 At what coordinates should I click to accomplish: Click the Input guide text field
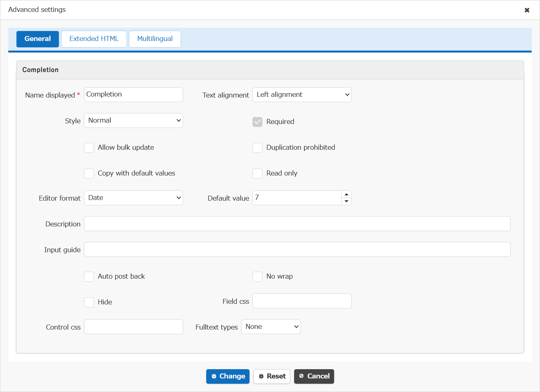coord(297,249)
